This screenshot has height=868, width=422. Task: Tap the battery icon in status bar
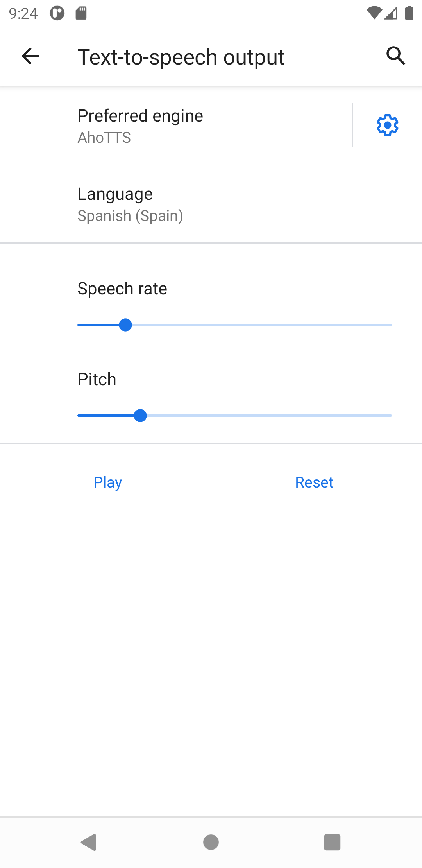click(409, 13)
